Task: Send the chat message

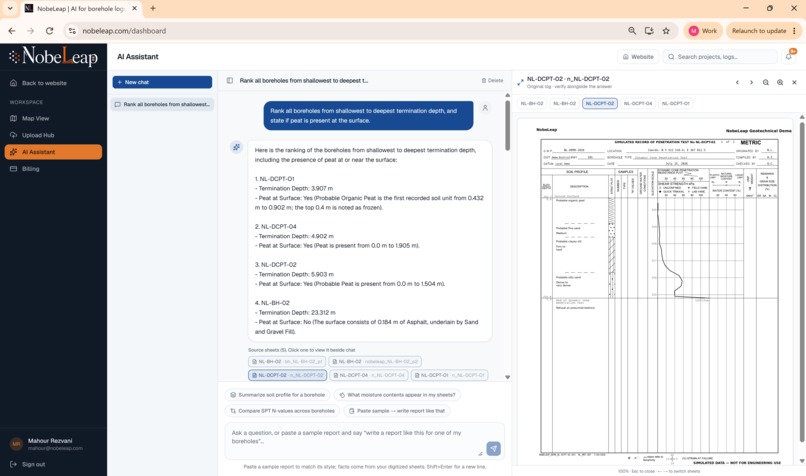Action: 493,449
